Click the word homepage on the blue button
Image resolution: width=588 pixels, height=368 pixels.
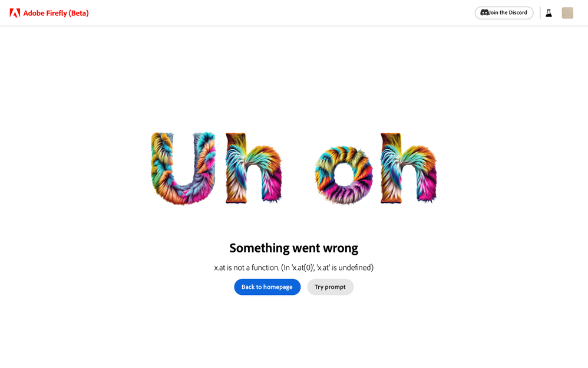pos(278,287)
